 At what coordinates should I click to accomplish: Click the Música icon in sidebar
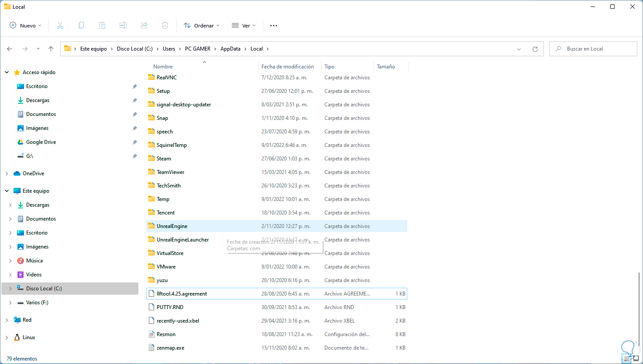click(x=20, y=261)
